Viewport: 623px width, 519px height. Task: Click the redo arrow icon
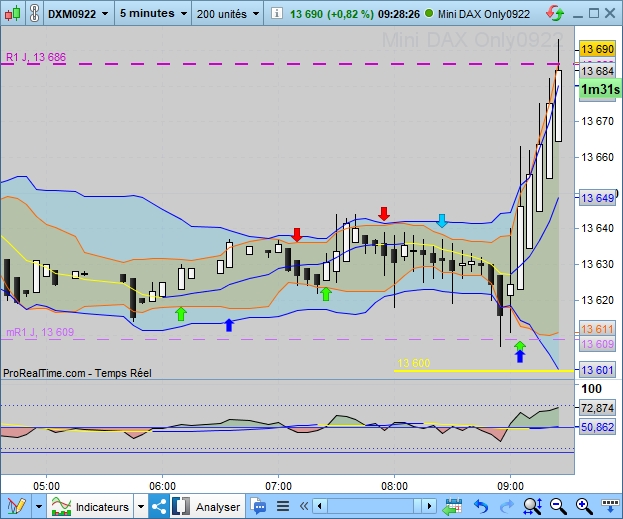point(507,506)
